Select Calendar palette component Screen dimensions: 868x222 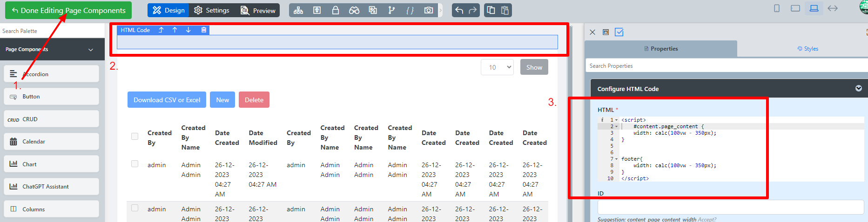point(51,142)
